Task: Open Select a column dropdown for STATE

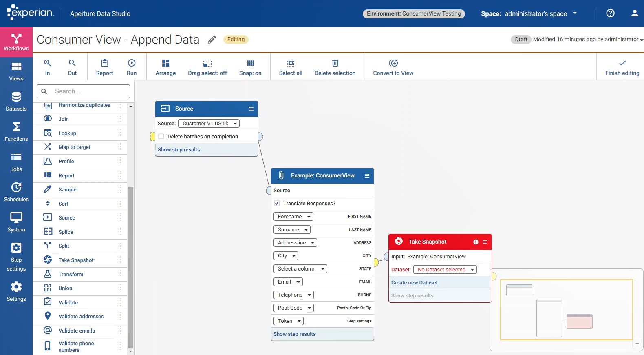Action: 300,269
